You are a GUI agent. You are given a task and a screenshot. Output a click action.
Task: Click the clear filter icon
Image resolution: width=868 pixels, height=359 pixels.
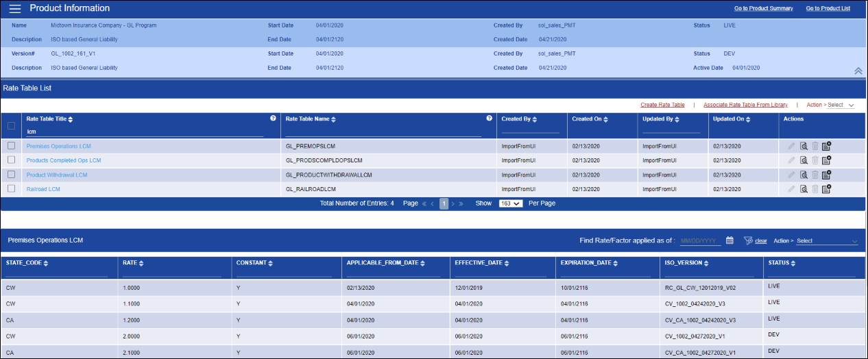[748, 240]
